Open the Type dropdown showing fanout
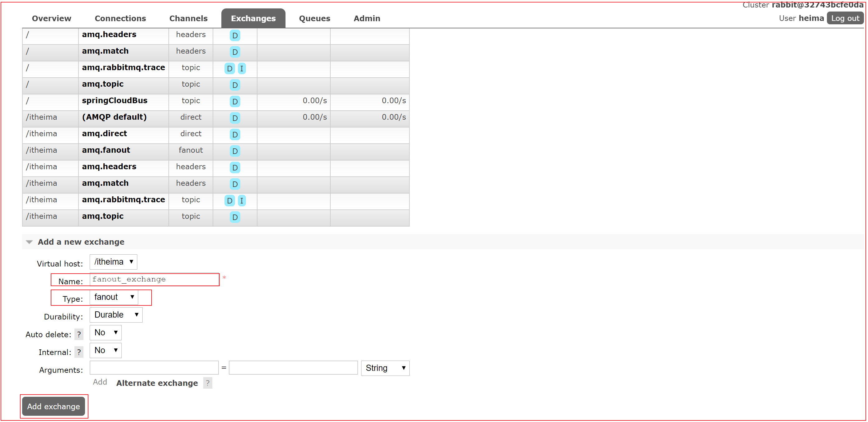The width and height of the screenshot is (868, 422). pos(114,297)
